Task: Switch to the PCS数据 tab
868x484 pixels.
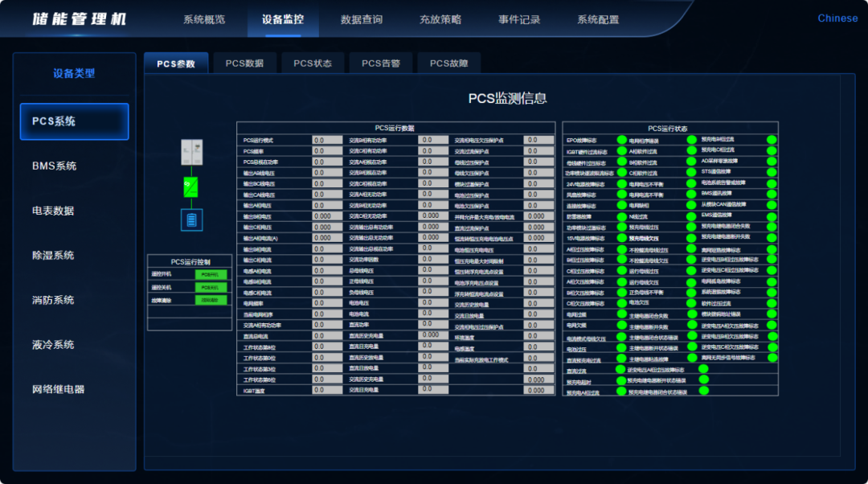Action: click(244, 64)
